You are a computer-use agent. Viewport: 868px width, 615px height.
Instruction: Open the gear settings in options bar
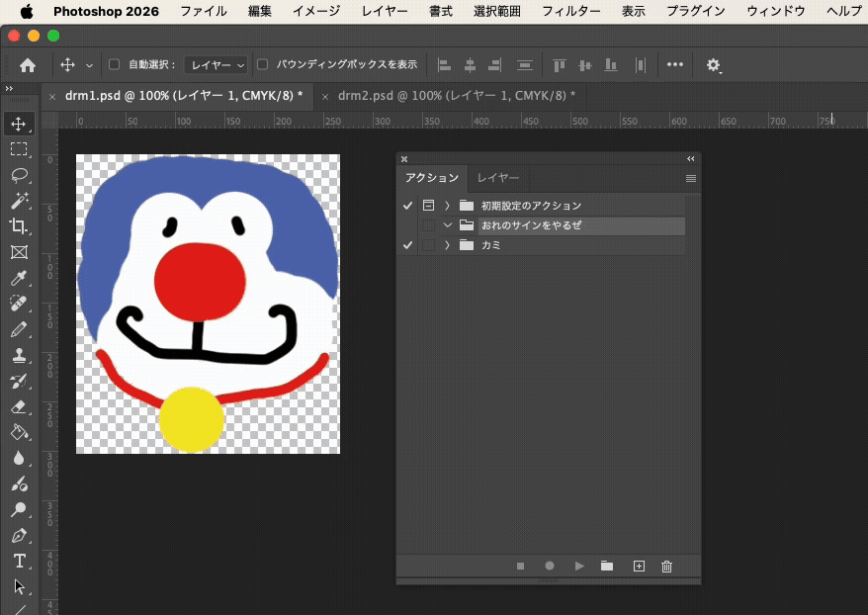click(x=713, y=65)
